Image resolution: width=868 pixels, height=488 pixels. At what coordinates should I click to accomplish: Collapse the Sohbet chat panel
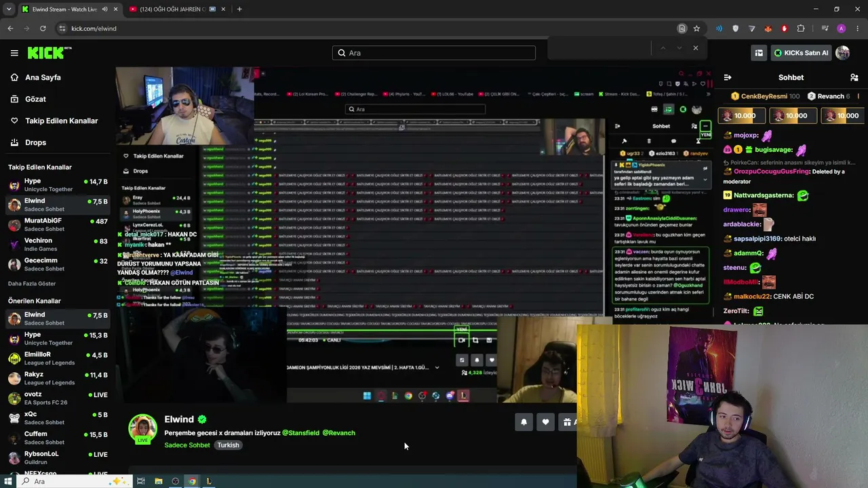click(x=727, y=77)
